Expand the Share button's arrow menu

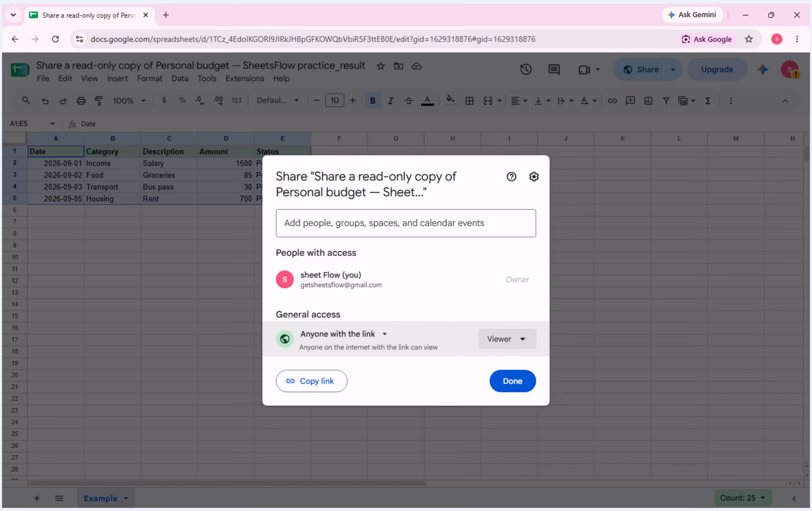[673, 70]
